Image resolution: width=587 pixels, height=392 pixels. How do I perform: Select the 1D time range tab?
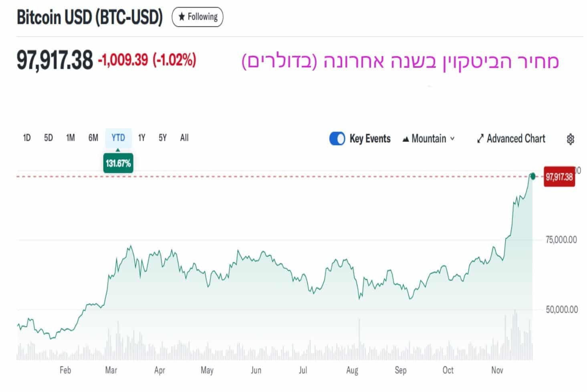pyautogui.click(x=27, y=138)
